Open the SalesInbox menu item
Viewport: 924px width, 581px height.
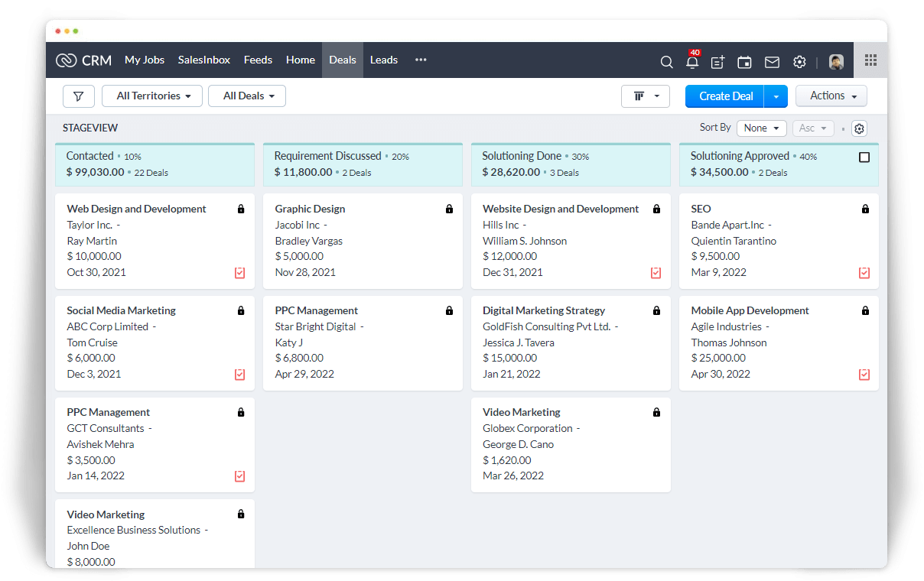[203, 59]
